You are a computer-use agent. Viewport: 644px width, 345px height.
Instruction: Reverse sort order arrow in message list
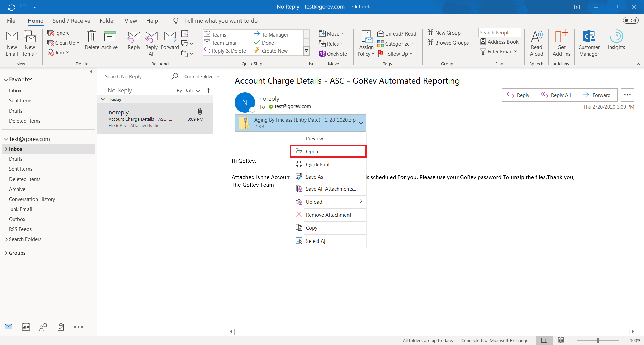pyautogui.click(x=208, y=90)
